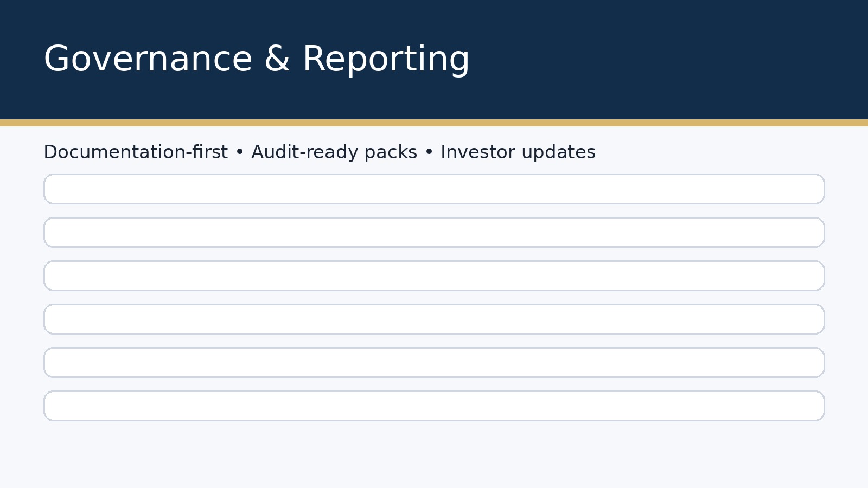Image resolution: width=868 pixels, height=488 pixels.
Task: Click the bullet separator before "Investor updates"
Action: tap(429, 153)
